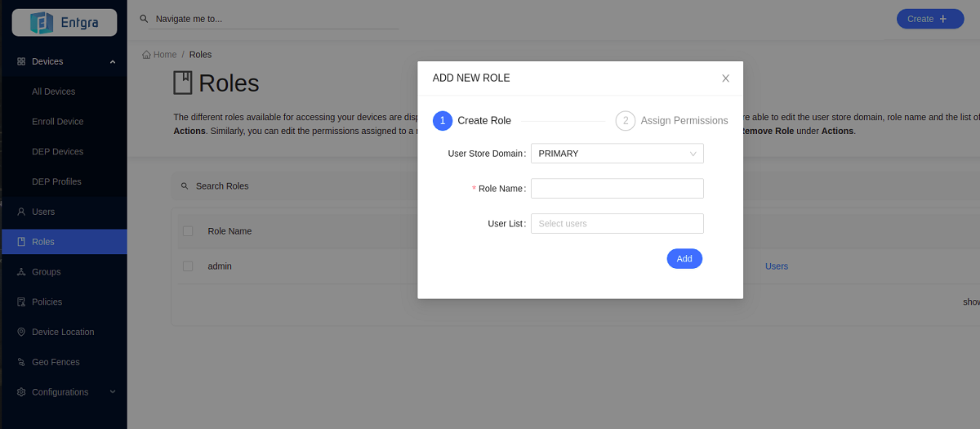Focus the Role Name input field
The image size is (980, 429).
[617, 189]
